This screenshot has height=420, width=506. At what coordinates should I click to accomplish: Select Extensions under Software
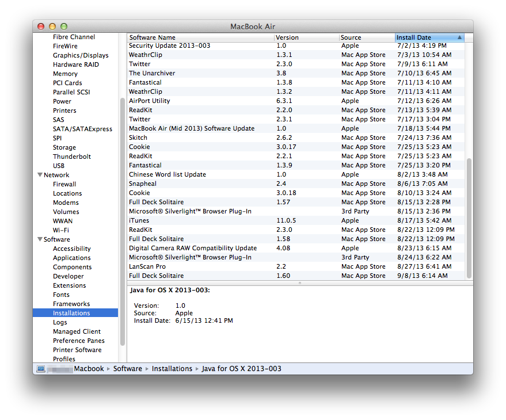pos(70,285)
